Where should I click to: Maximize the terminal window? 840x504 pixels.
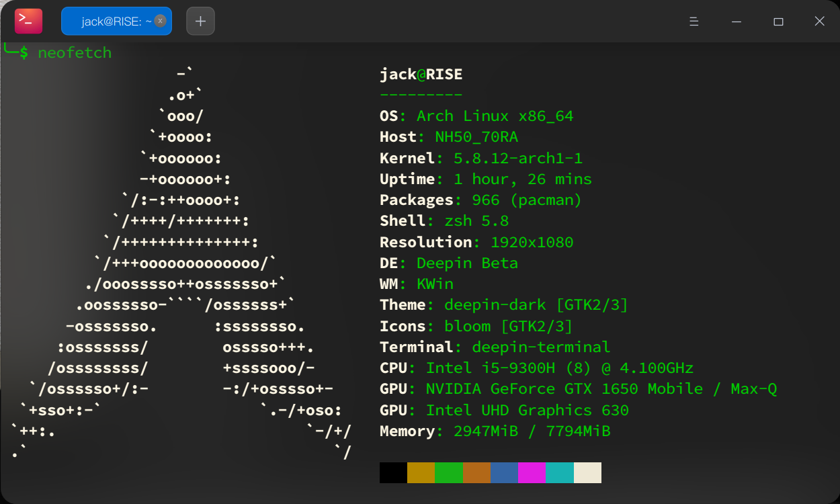pyautogui.click(x=778, y=22)
